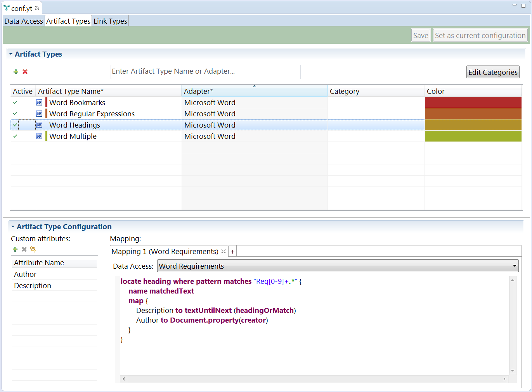532x392 pixels.
Task: Click Set as current configuration
Action: [x=480, y=35]
